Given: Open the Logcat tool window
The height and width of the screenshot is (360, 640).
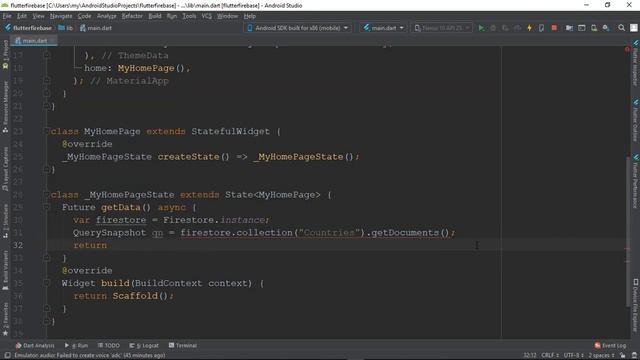Looking at the screenshot, I should pyautogui.click(x=144, y=345).
